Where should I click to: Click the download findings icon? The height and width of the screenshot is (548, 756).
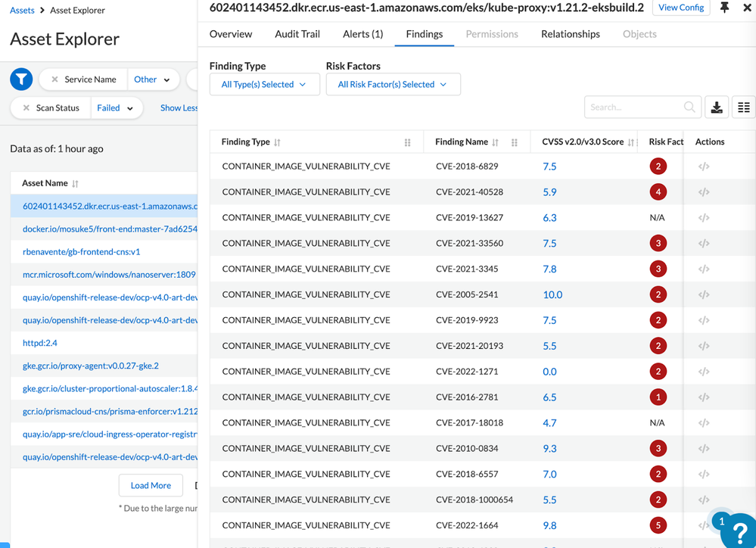(717, 107)
